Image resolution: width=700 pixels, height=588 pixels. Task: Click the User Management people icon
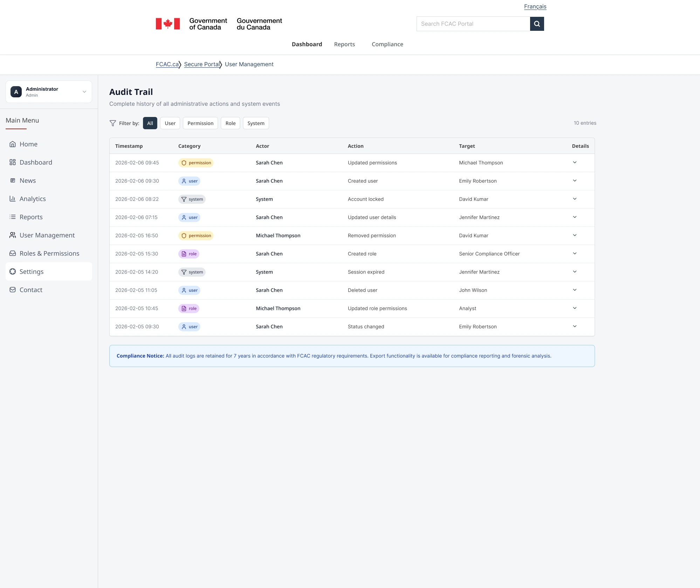point(13,235)
